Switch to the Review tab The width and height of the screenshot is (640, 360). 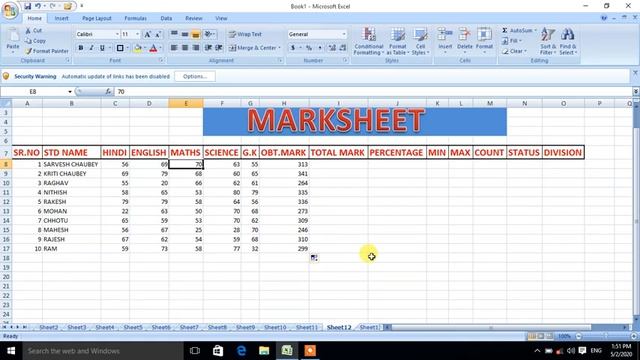click(x=193, y=18)
